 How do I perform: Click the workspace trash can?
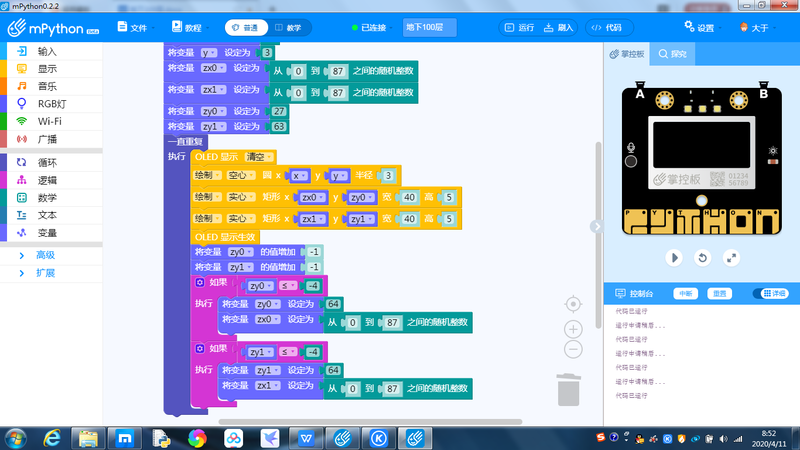point(567,390)
